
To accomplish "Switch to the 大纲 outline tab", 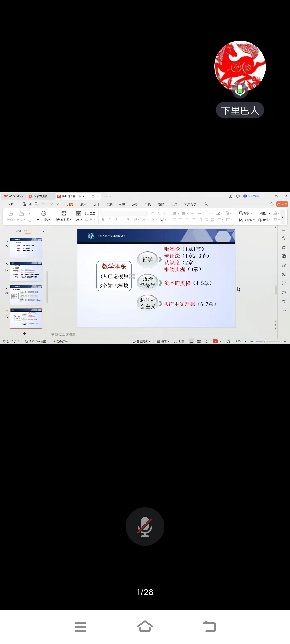I will [18, 231].
